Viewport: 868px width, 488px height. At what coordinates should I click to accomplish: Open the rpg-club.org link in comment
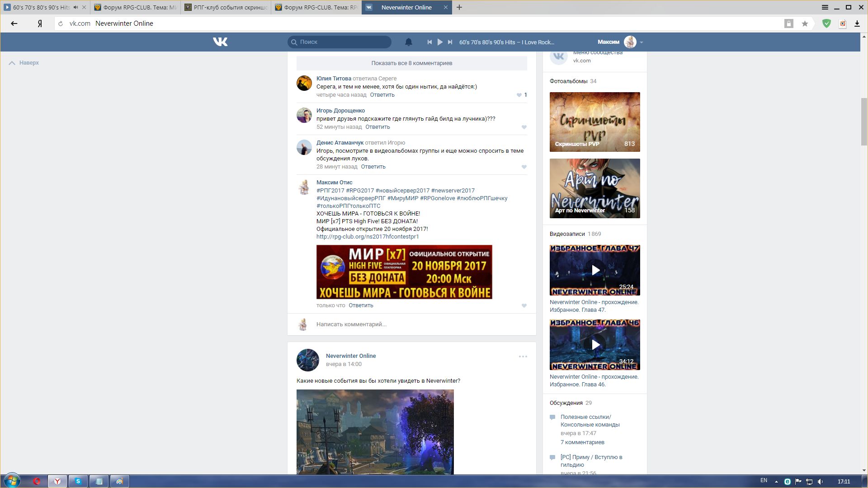click(x=367, y=237)
